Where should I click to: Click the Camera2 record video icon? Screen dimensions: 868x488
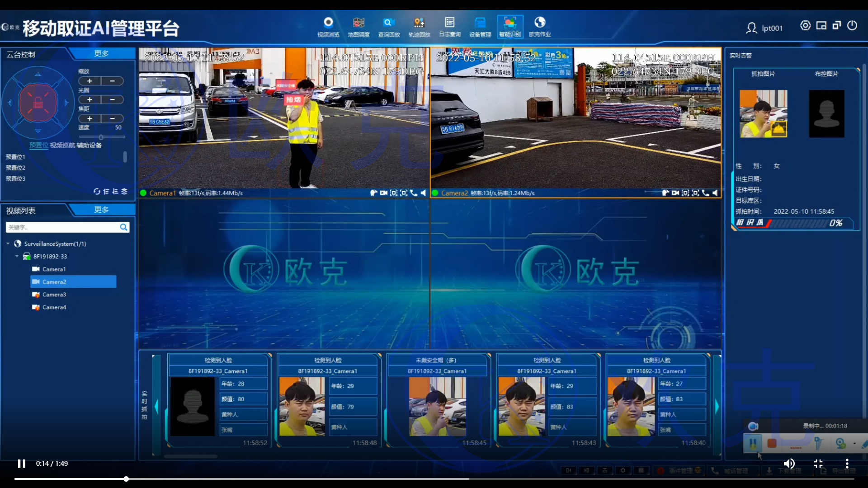(x=675, y=193)
